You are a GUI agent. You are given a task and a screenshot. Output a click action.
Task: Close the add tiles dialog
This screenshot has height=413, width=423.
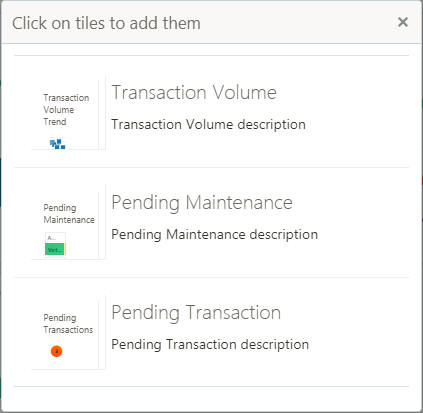click(403, 22)
